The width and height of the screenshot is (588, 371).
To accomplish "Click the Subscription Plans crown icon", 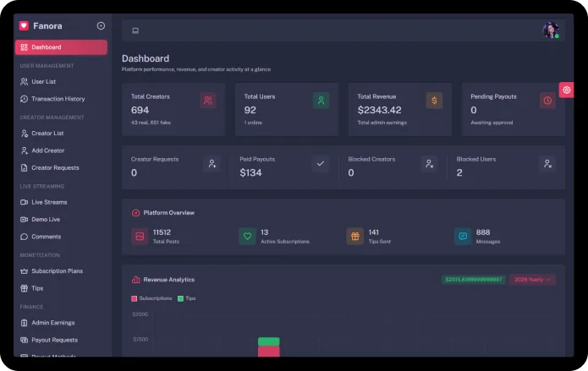I will click(24, 271).
